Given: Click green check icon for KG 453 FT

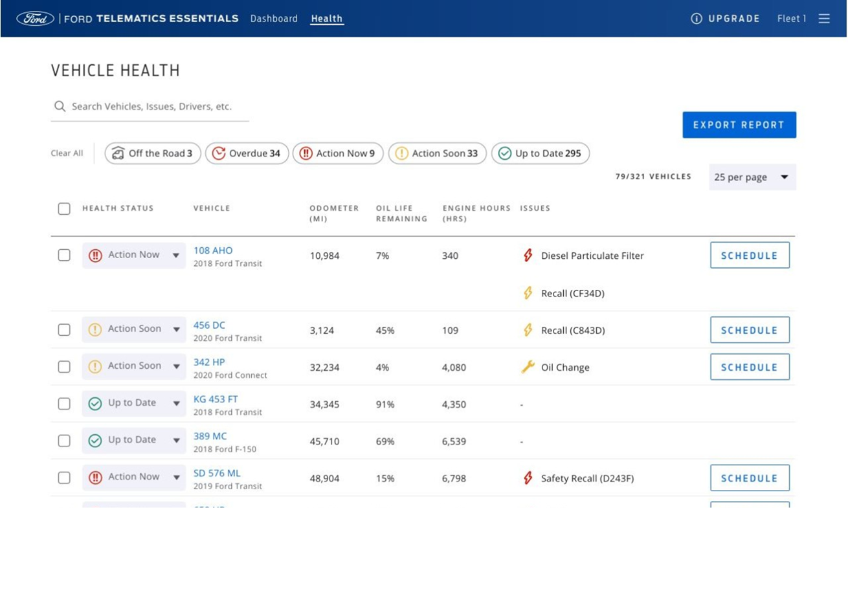Looking at the screenshot, I should (x=95, y=404).
